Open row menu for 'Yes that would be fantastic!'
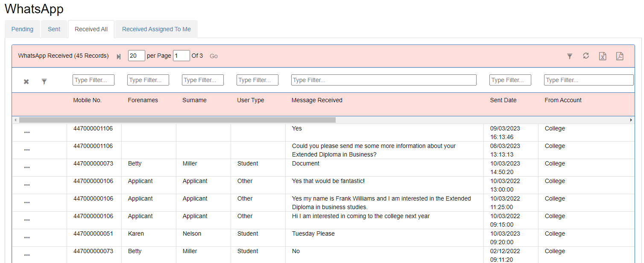 (27, 185)
